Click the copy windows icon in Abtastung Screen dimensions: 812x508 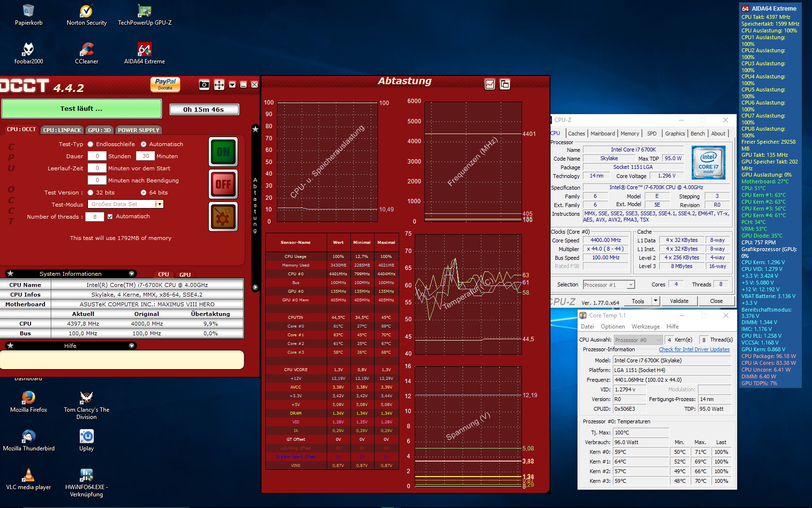[x=505, y=84]
